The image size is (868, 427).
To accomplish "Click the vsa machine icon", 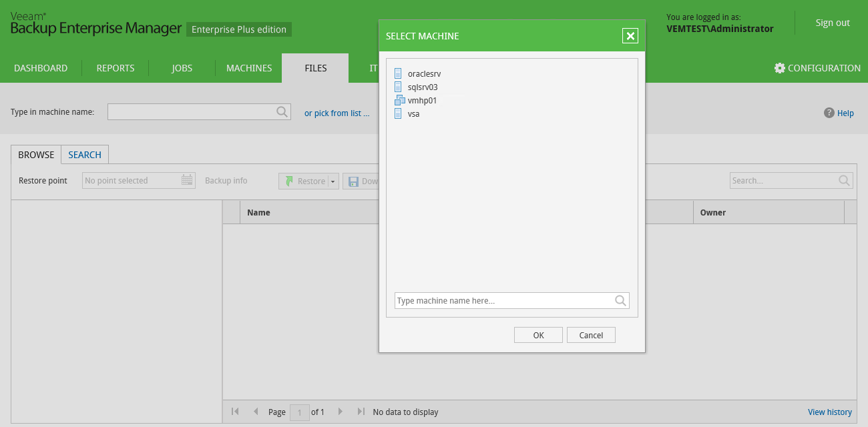I will [x=399, y=113].
